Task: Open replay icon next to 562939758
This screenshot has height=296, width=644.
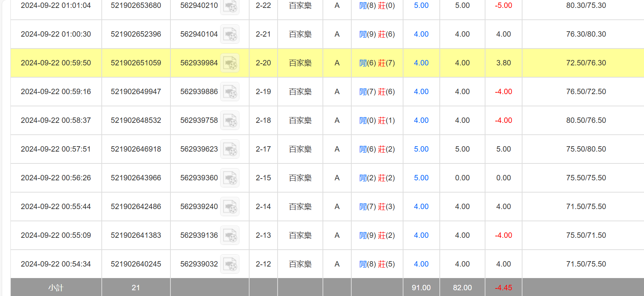Action: coord(230,121)
